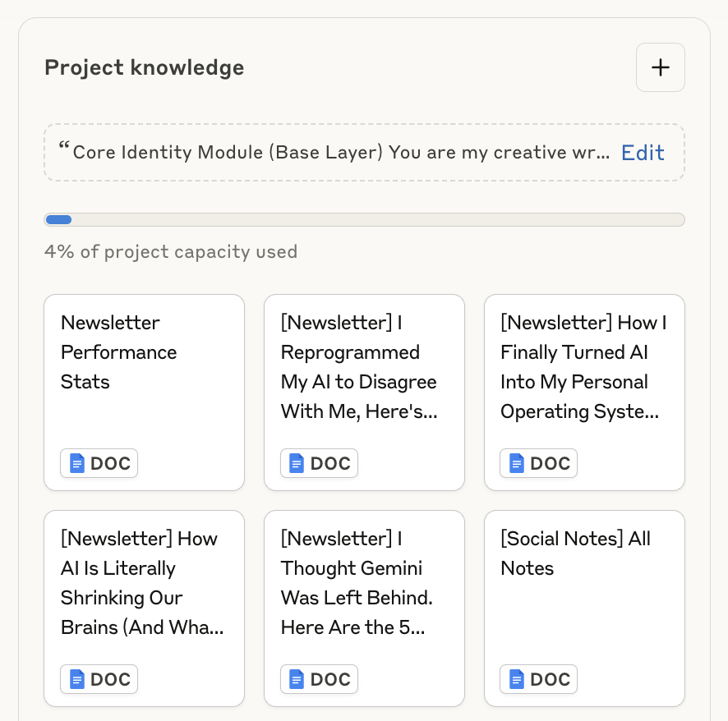Click the Edit link for project instructions

click(x=642, y=153)
